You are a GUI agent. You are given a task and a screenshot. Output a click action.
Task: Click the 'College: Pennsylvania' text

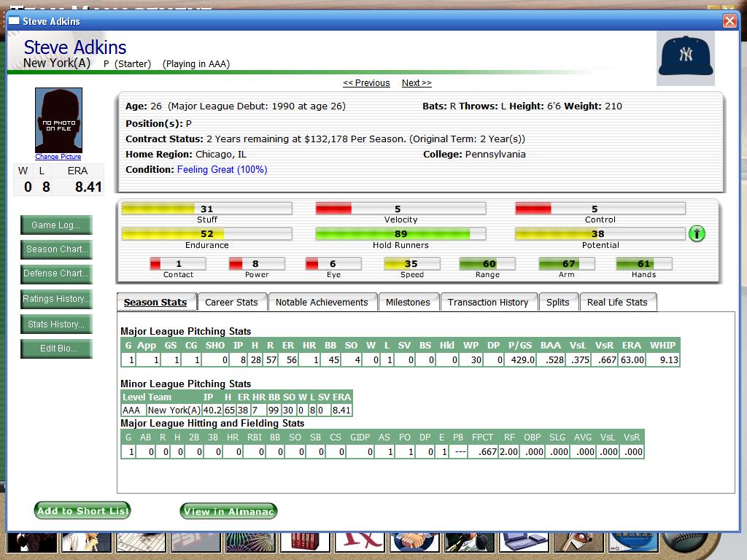click(474, 155)
